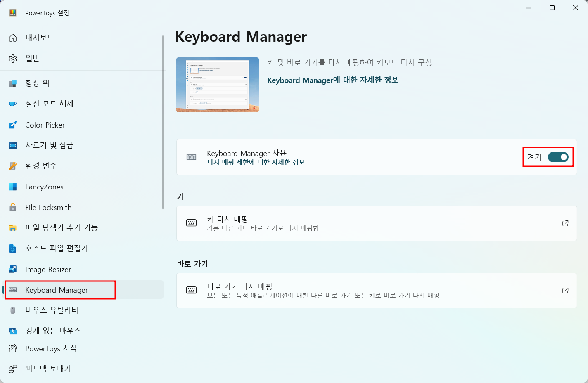The image size is (588, 383).
Task: Click the keyboard icon in 키 다시 매핑 card
Action: click(192, 223)
